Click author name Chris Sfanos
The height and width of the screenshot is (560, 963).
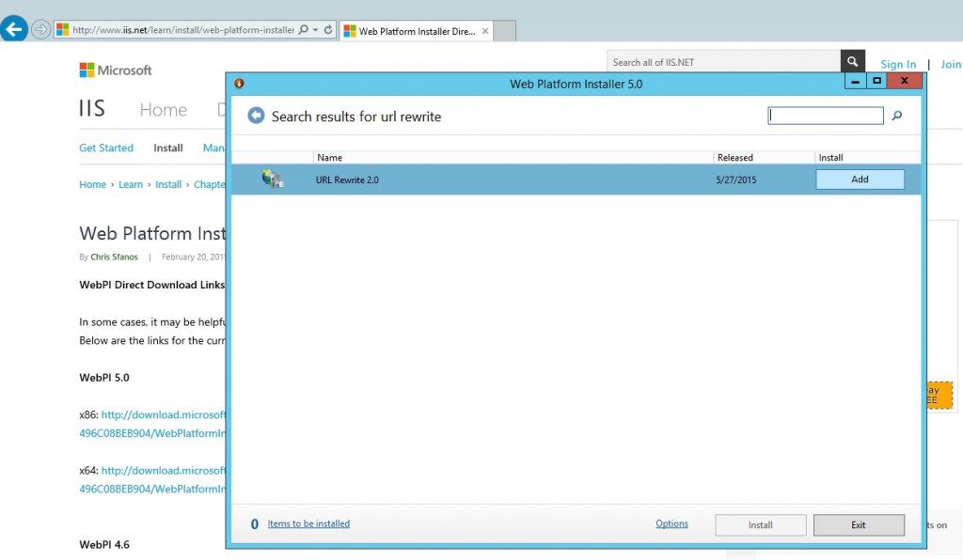point(114,257)
